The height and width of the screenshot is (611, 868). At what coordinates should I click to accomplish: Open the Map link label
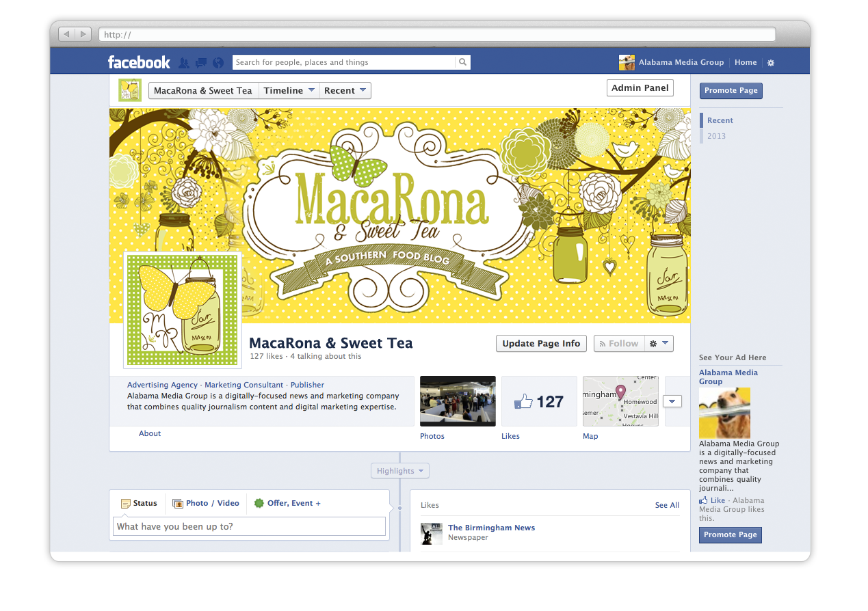[590, 436]
